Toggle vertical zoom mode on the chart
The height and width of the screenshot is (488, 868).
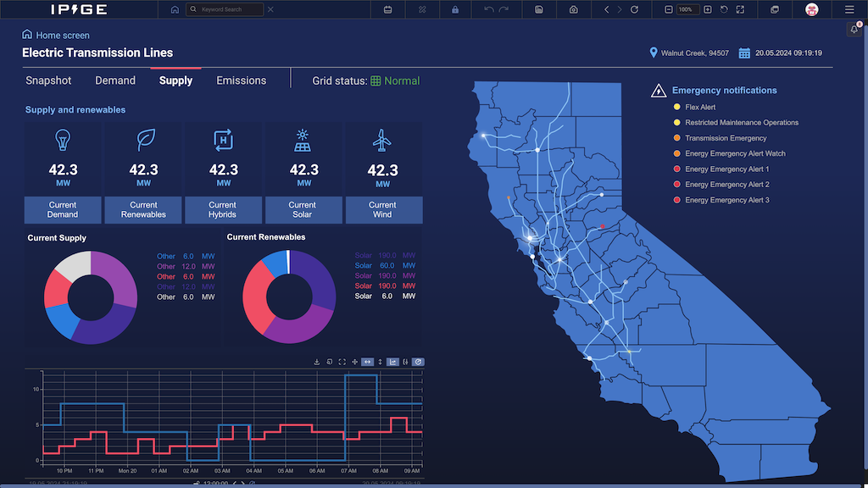(x=380, y=362)
